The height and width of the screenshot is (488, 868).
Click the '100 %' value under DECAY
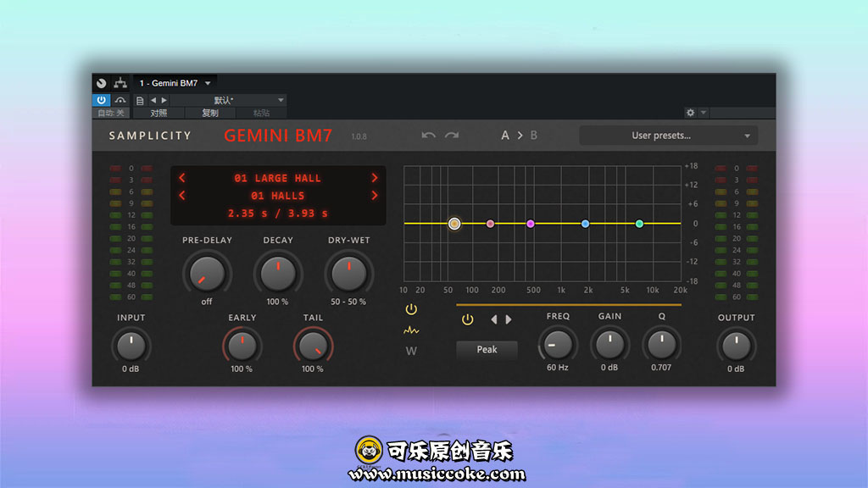point(277,302)
